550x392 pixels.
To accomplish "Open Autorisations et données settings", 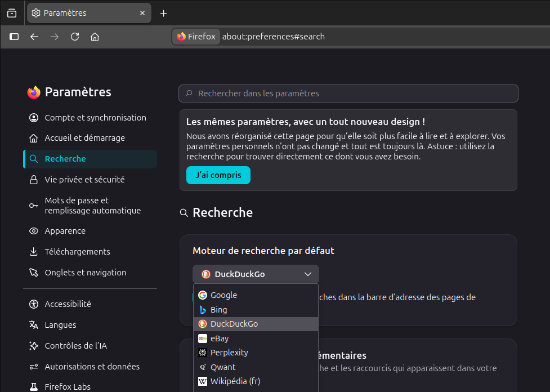I will coord(90,367).
